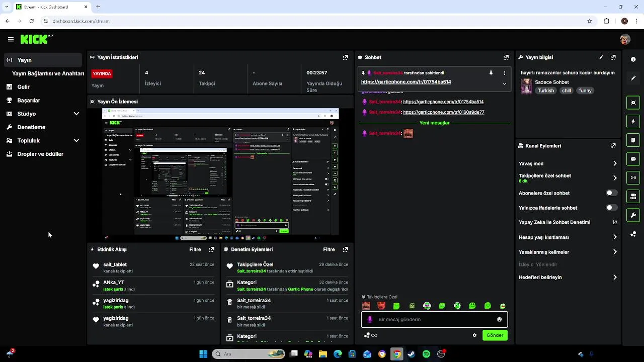The width and height of the screenshot is (644, 362).
Task: Open the emoji picker in message box
Action: [499, 319]
